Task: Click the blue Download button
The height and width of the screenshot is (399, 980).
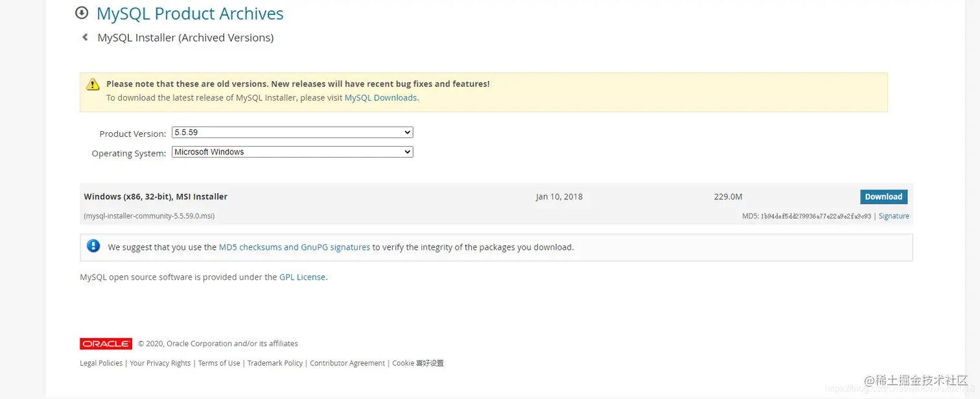Action: click(883, 197)
